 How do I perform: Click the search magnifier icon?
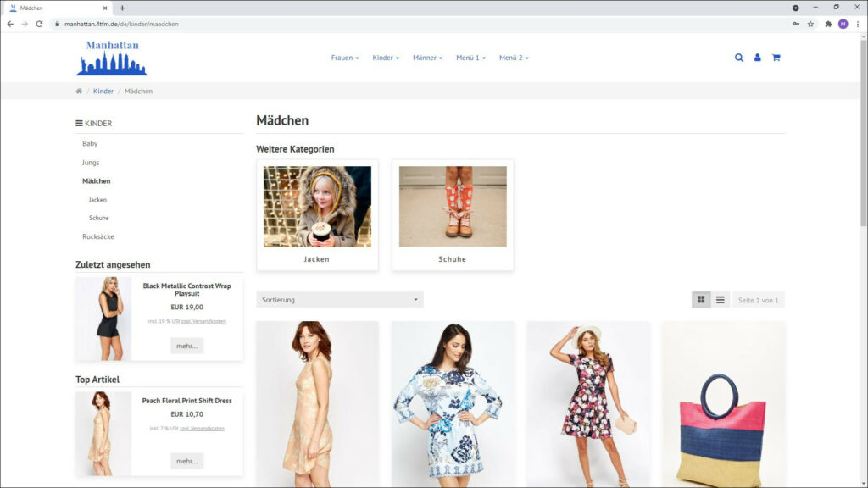tap(738, 58)
